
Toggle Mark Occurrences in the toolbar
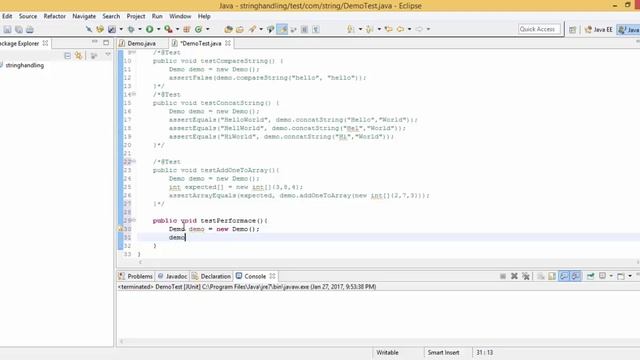click(x=282, y=29)
